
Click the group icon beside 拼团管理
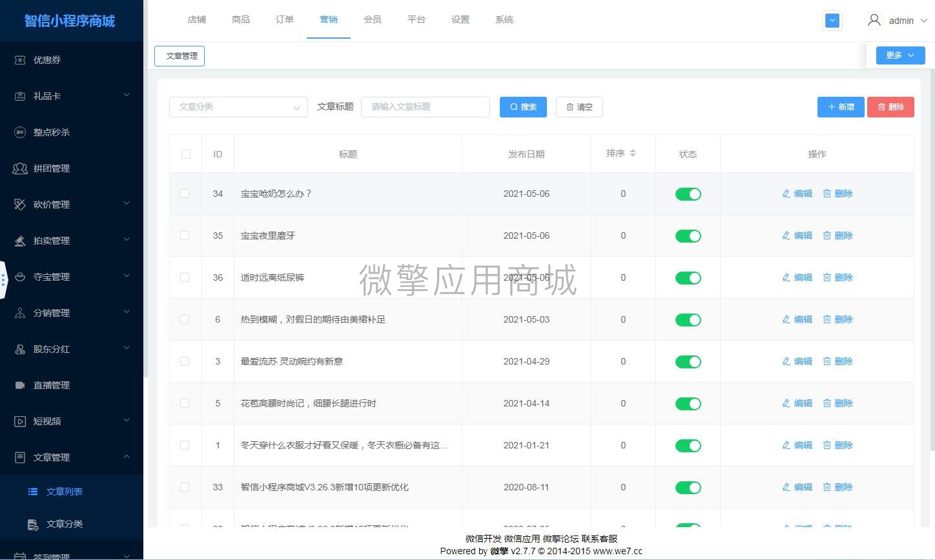point(20,168)
